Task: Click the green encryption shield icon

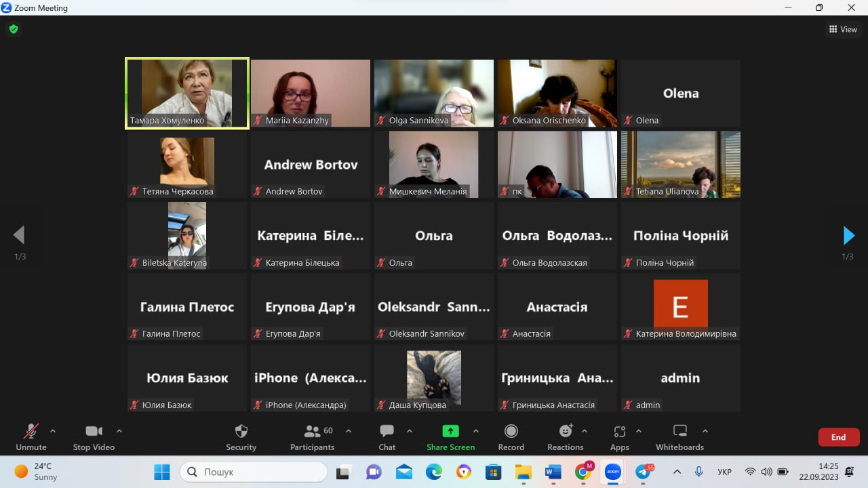Action: click(14, 29)
